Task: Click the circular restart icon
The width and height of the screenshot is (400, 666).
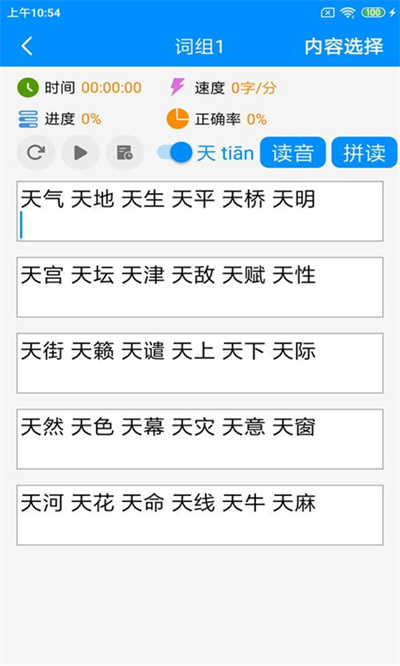Action: (36, 152)
